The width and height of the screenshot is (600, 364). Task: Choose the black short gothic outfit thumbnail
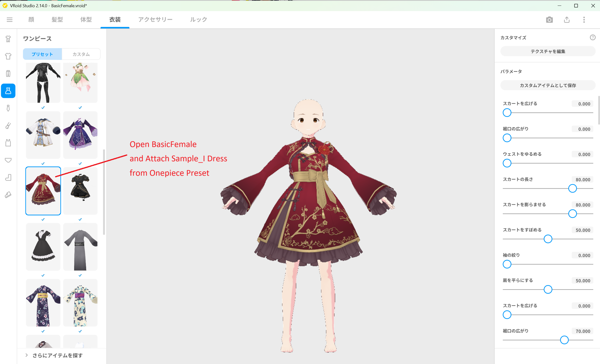(x=80, y=191)
